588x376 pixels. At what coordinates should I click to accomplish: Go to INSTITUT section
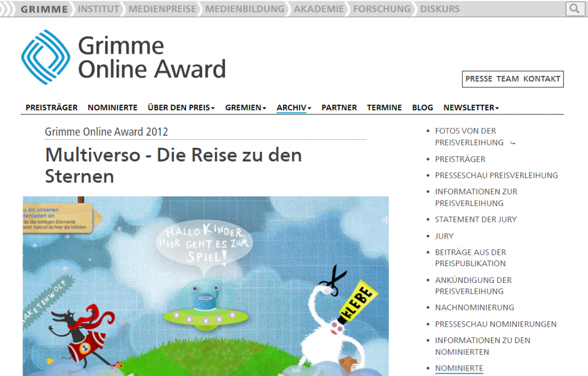point(98,9)
